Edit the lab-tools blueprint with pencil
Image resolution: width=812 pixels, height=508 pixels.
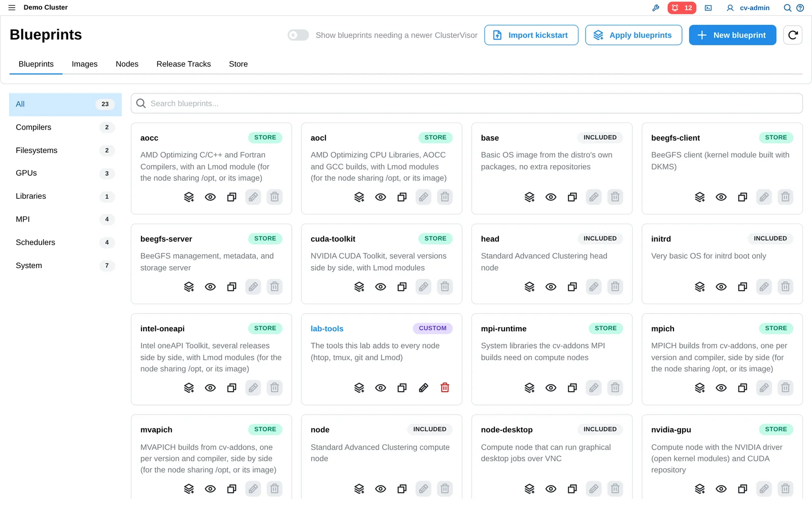pyautogui.click(x=423, y=388)
